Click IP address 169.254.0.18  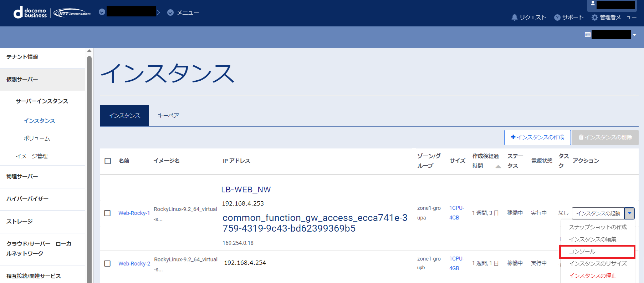[238, 243]
